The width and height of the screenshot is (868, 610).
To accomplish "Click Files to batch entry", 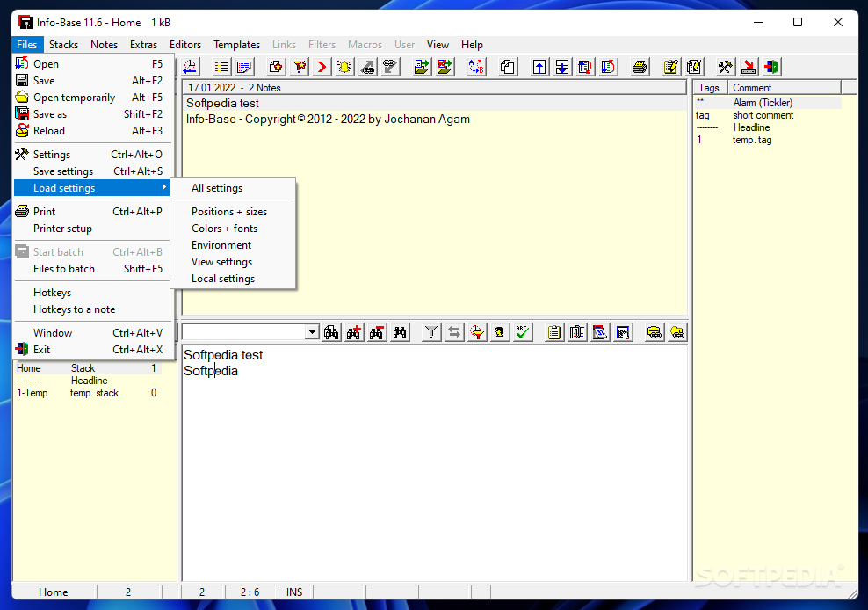I will [93, 269].
